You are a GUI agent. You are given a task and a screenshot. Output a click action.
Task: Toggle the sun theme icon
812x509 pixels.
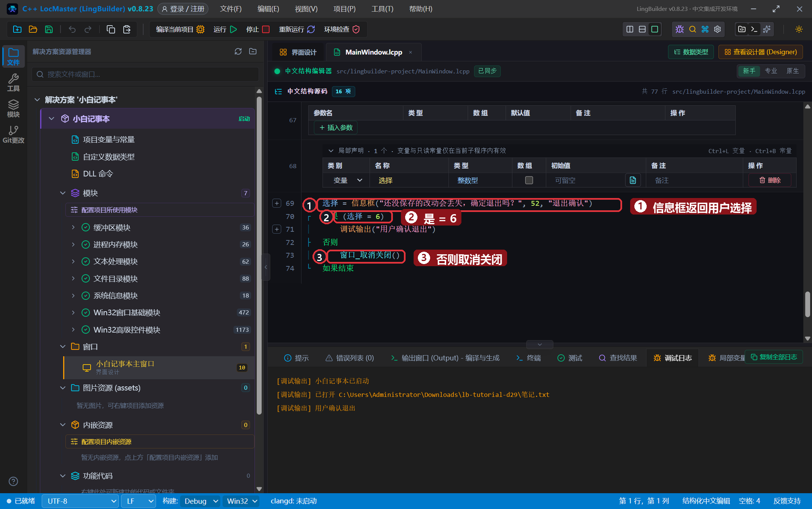[799, 29]
